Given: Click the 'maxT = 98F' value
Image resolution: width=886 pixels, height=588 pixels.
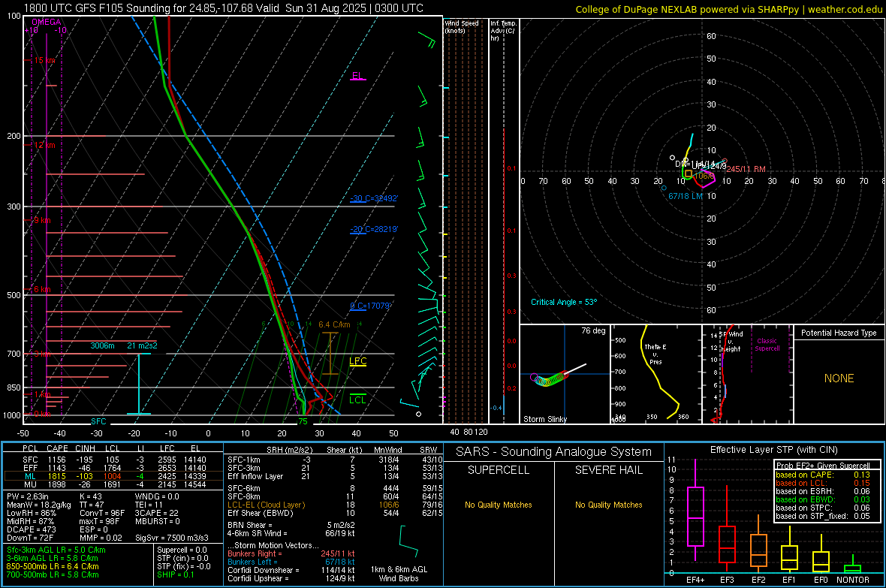Looking at the screenshot, I should coord(99,521).
